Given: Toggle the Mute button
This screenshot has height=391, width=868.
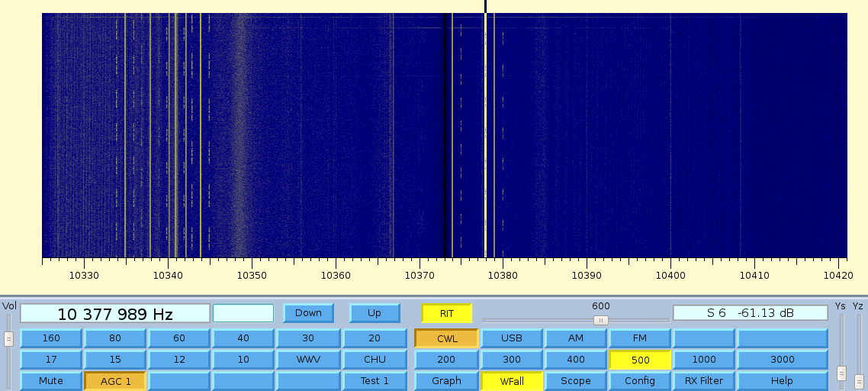Looking at the screenshot, I should (51, 381).
